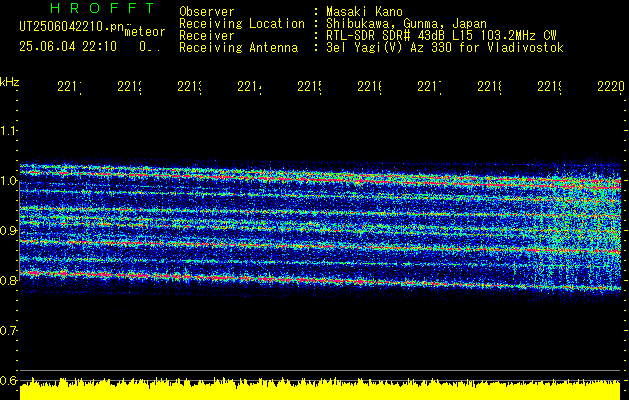The image size is (629, 400).
Task: Click the 'Observer' field label
Action: 207,12
